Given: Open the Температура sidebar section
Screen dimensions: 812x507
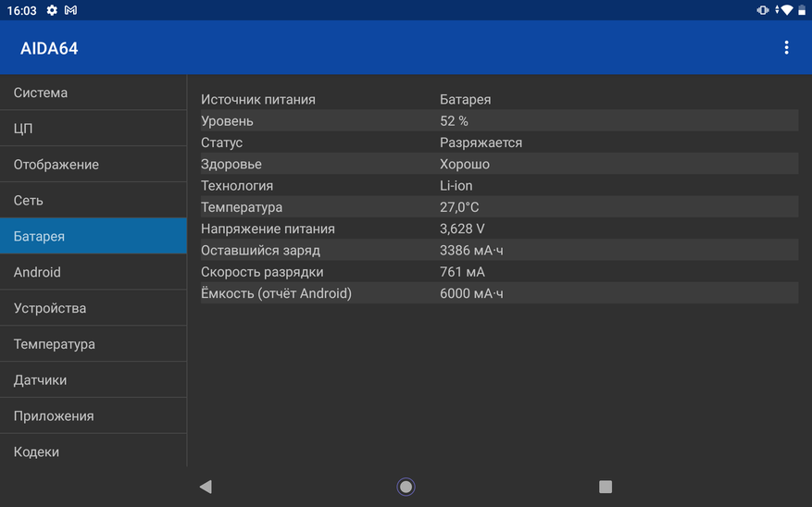Looking at the screenshot, I should point(94,344).
